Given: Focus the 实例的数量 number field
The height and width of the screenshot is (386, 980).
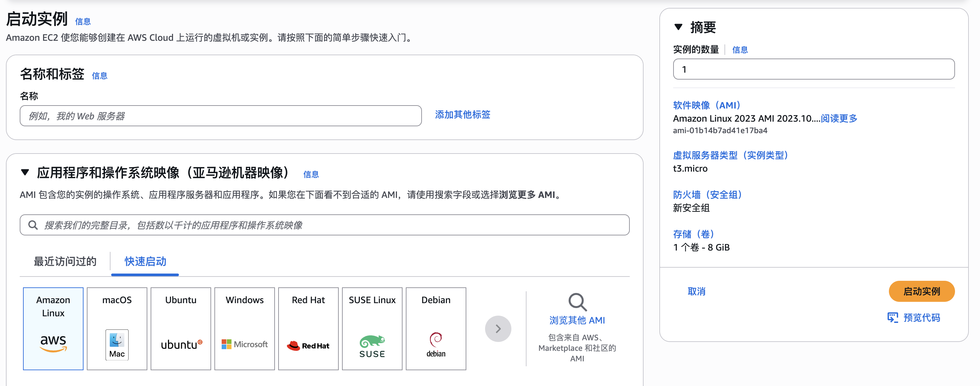Looking at the screenshot, I should 813,69.
